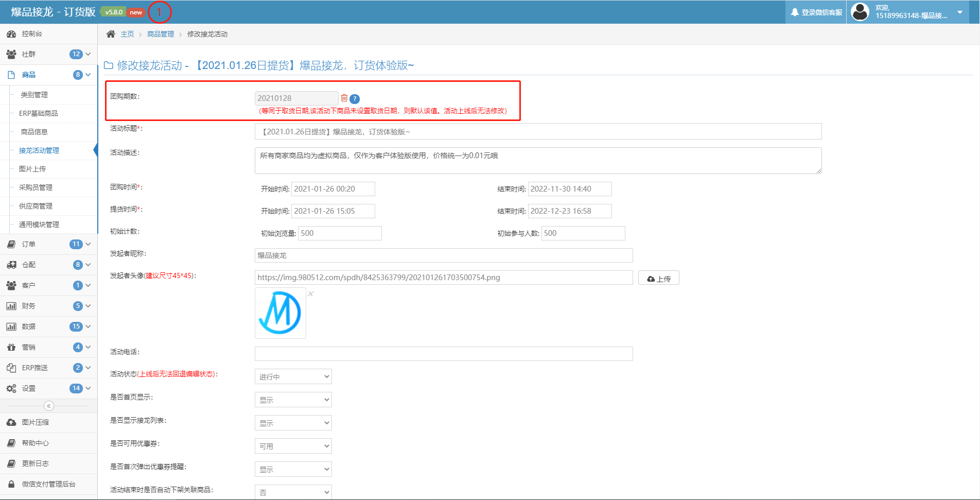The height and width of the screenshot is (500, 980).
Task: Remove the avatar image with the x icon
Action: click(x=311, y=294)
